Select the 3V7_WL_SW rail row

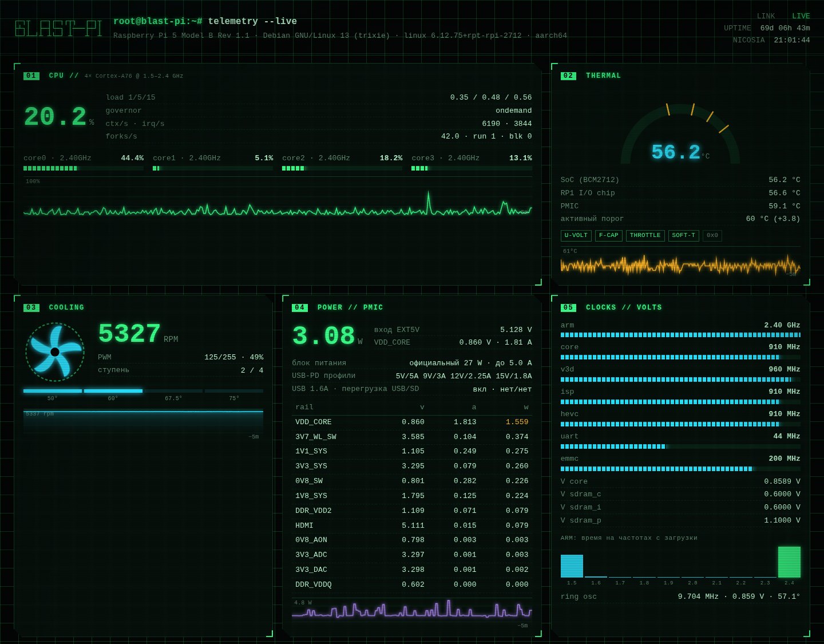[412, 437]
